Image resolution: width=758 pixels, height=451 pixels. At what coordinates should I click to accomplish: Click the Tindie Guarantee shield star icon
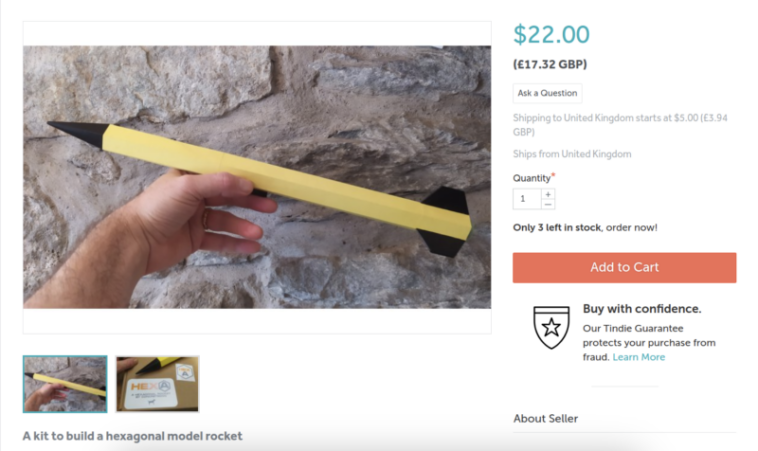551,327
